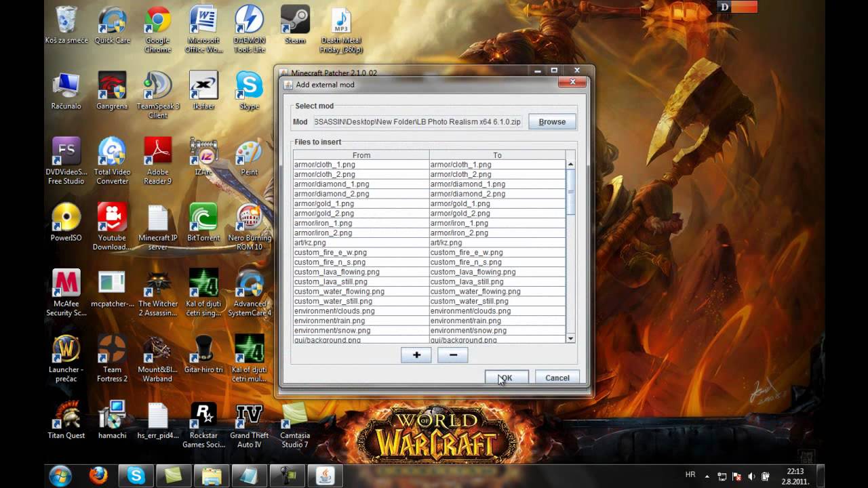868x488 pixels.
Task: Remove a file row with the minus button
Action: (453, 355)
